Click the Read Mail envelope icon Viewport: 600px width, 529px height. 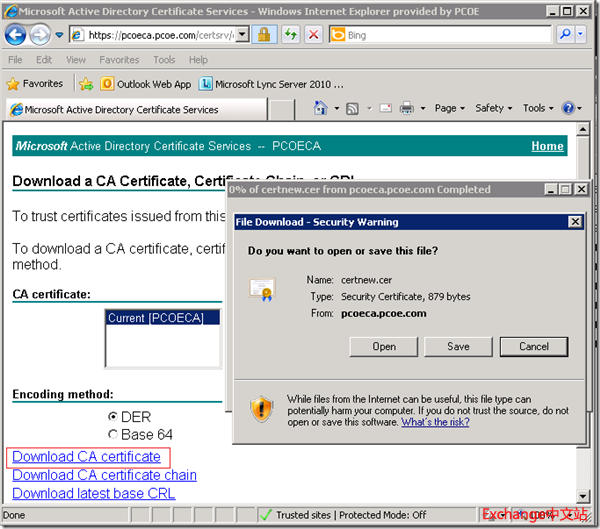(x=385, y=108)
